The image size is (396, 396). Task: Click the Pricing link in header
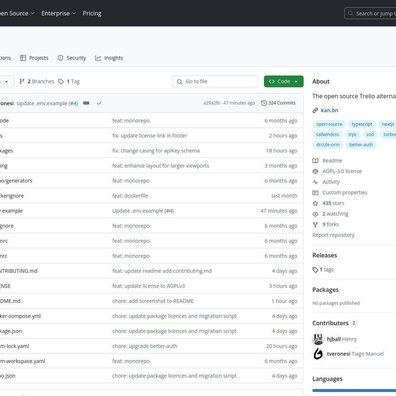[92, 13]
